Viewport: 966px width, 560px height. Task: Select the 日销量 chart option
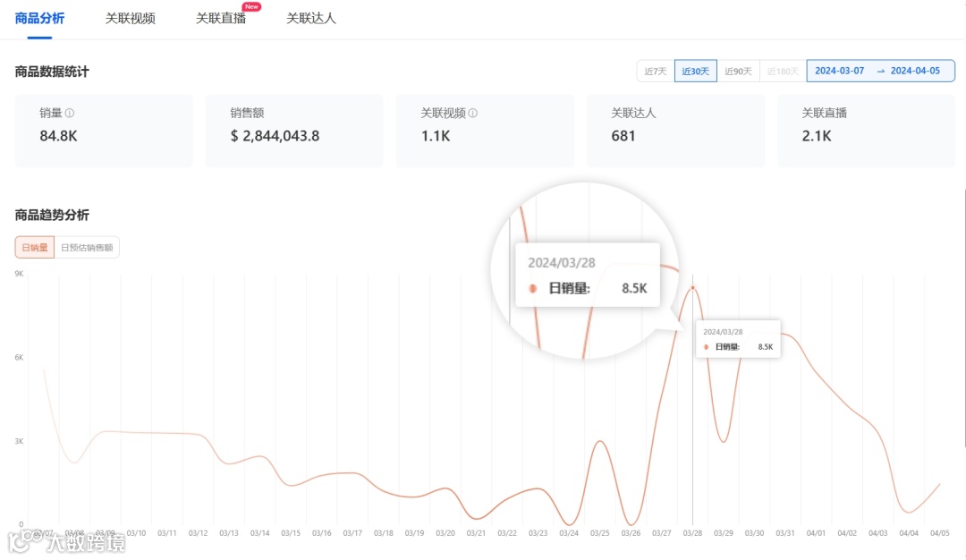coord(34,247)
